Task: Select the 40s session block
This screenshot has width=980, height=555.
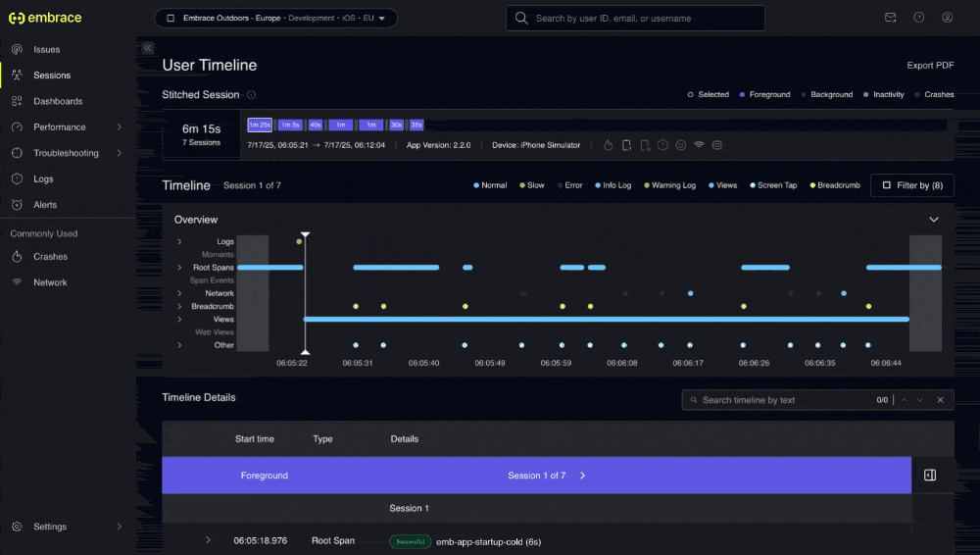Action: (316, 126)
